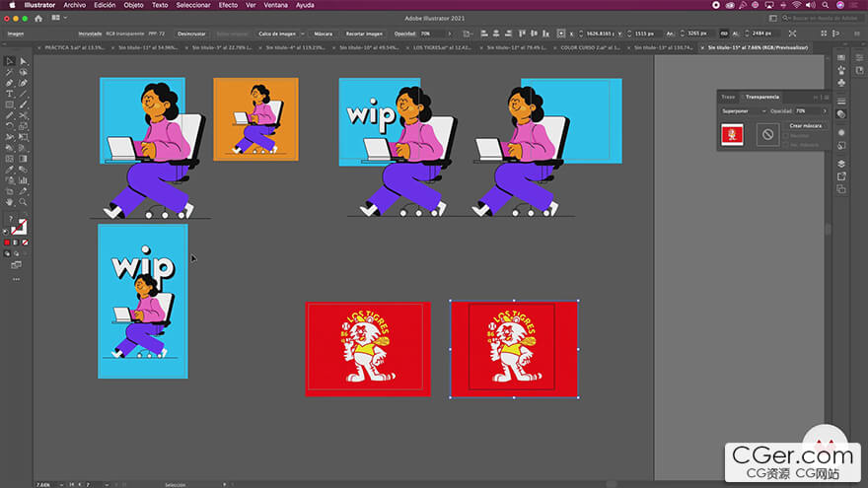Click the Crear máscara button

[806, 125]
